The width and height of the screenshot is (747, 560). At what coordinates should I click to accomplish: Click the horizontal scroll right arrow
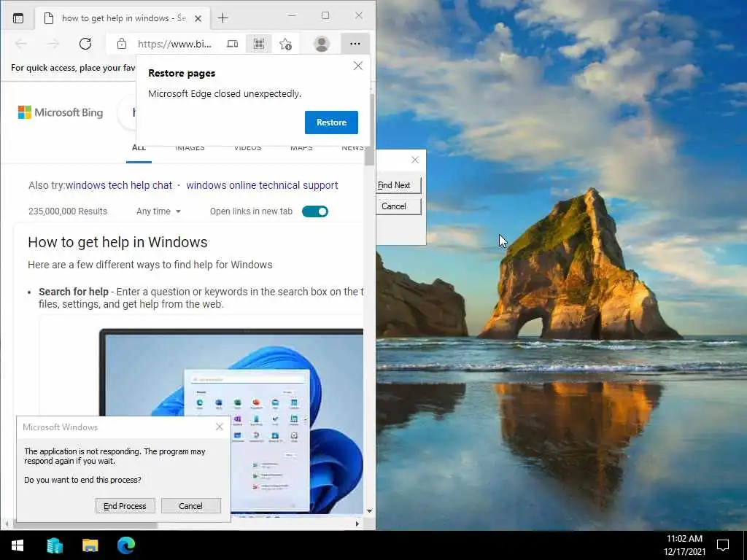point(357,524)
